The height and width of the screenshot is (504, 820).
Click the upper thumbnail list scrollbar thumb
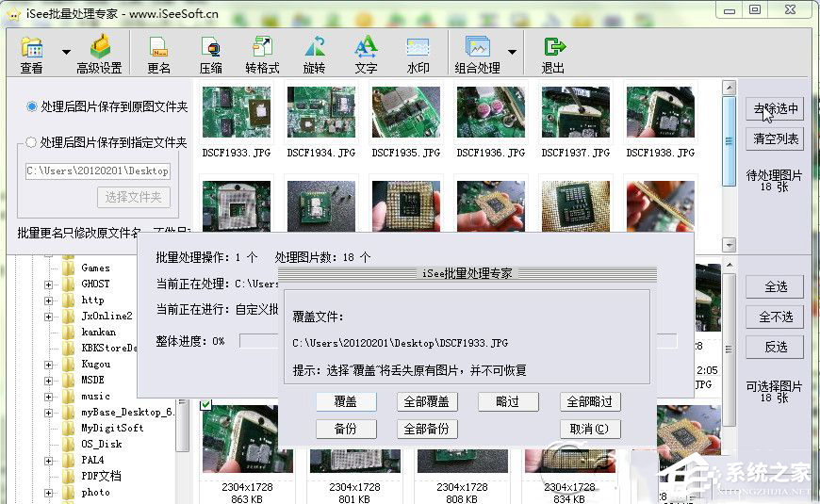[x=729, y=141]
